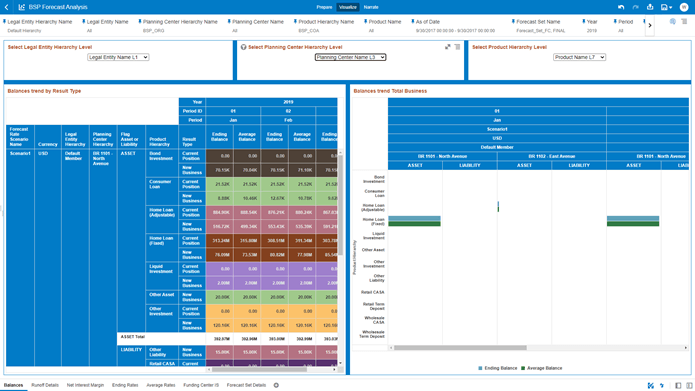695x391 pixels.
Task: Expand the Planning Center panel to full size
Action: 448,47
